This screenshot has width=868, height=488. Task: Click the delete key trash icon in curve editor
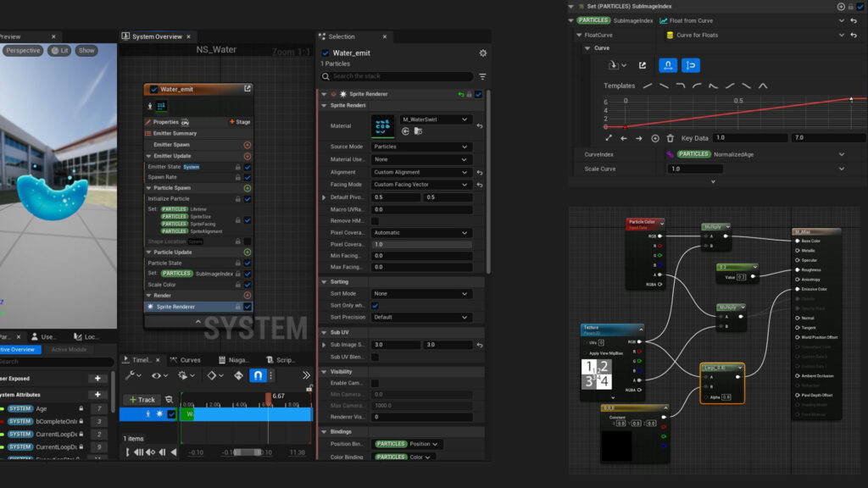[x=670, y=138]
